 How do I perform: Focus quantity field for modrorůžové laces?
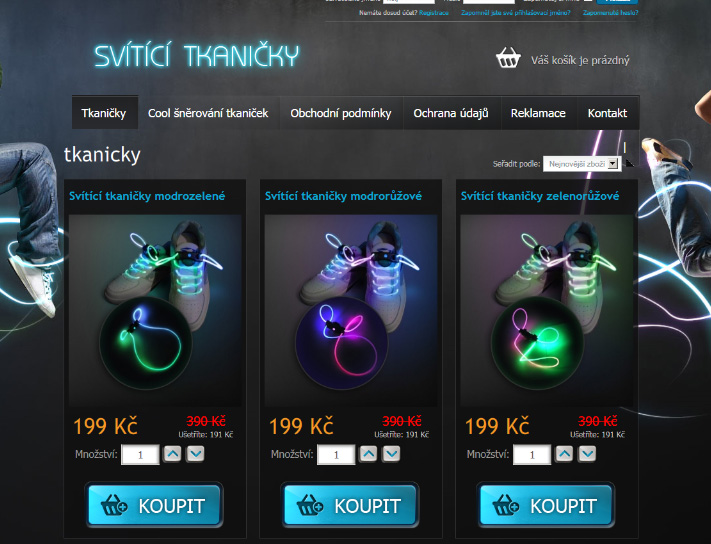point(336,455)
